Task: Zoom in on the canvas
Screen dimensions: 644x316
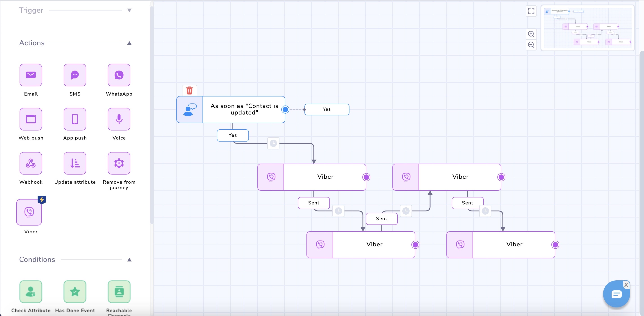Action: [531, 34]
